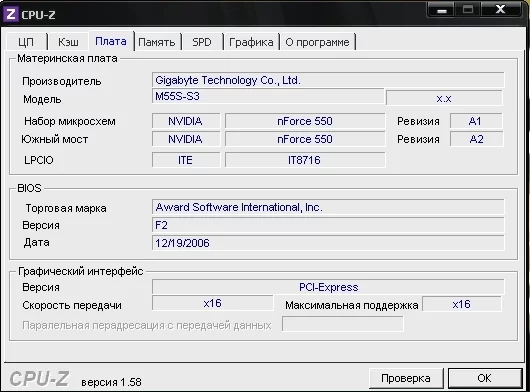The width and height of the screenshot is (530, 392).
Task: Select the Плата tab
Action: (111, 41)
